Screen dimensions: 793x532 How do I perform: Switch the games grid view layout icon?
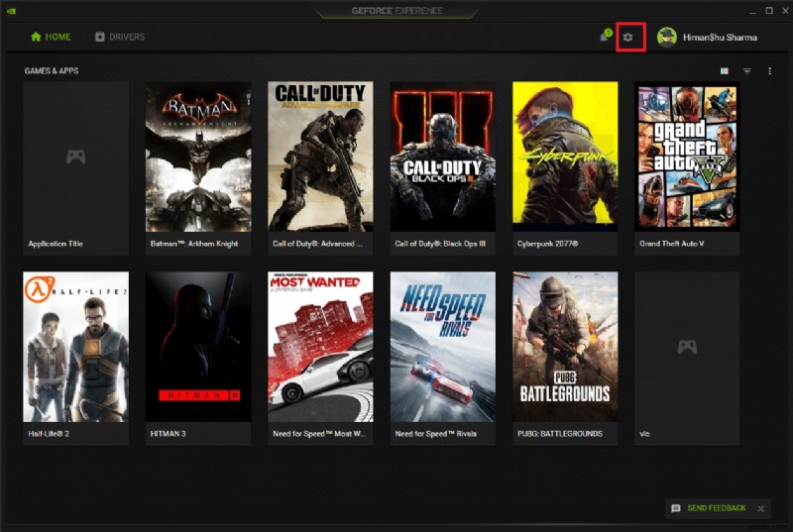(x=725, y=71)
